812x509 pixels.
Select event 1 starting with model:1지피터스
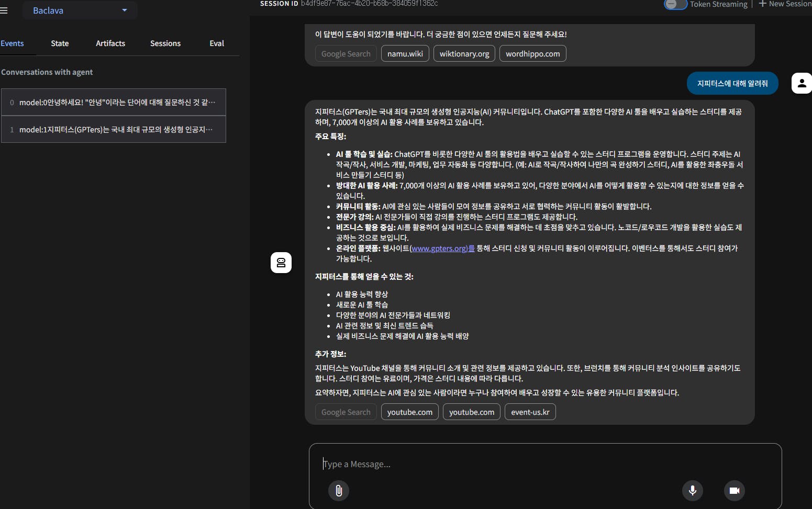click(x=114, y=130)
